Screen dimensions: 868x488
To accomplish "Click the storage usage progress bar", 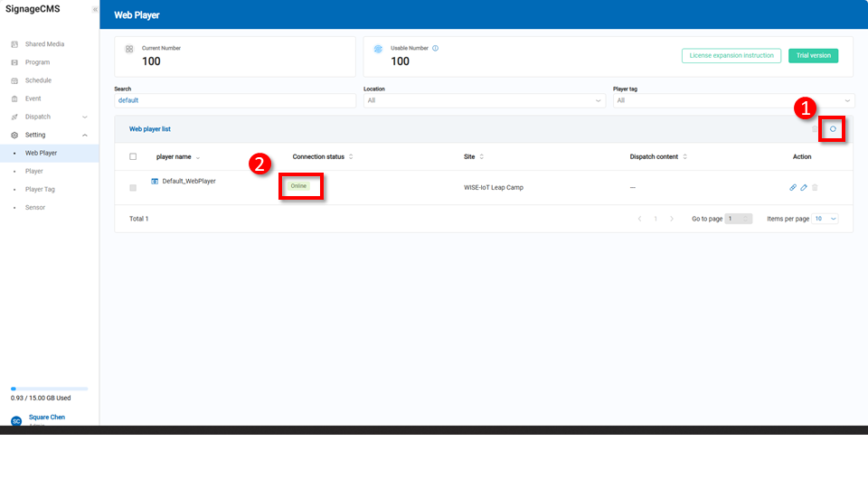I will [x=49, y=389].
